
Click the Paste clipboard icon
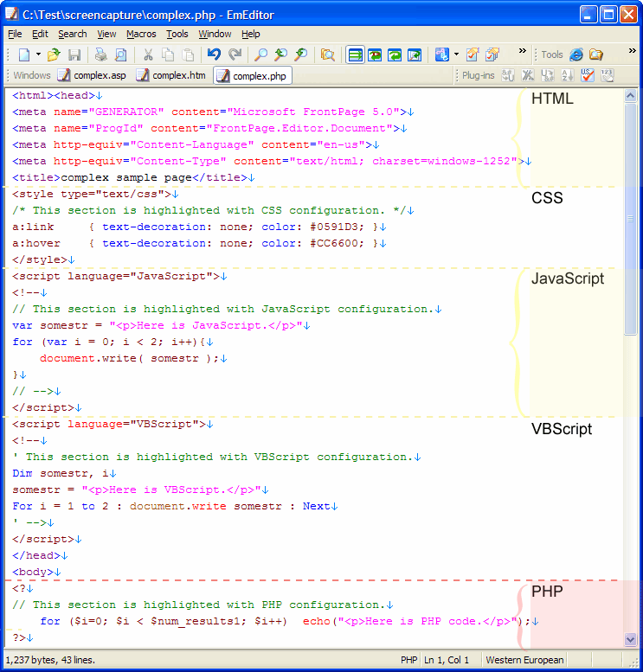(x=188, y=54)
